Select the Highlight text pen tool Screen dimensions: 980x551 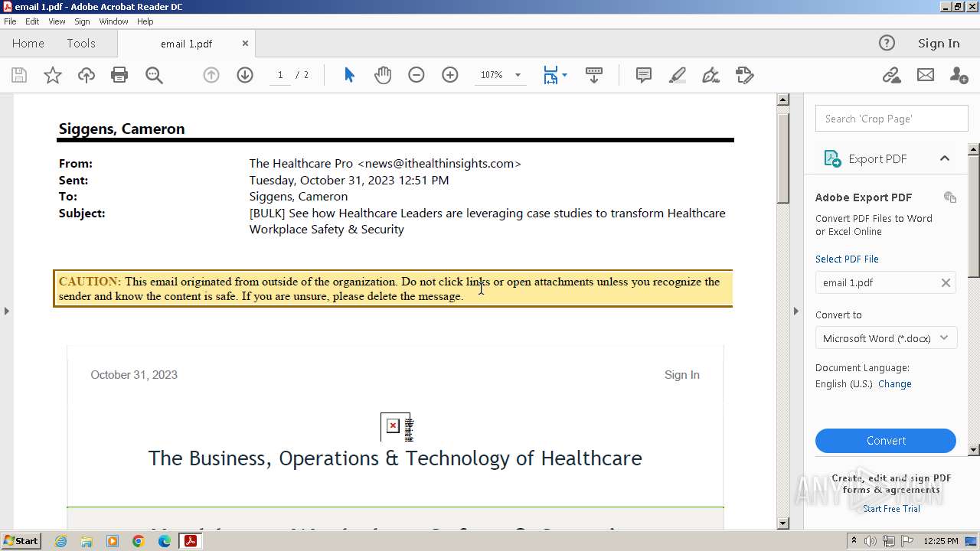[678, 75]
